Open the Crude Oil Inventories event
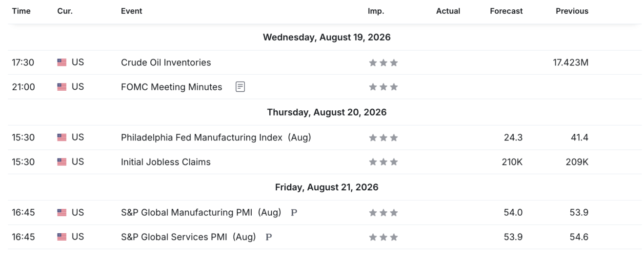This screenshot has height=261, width=644. [x=166, y=62]
